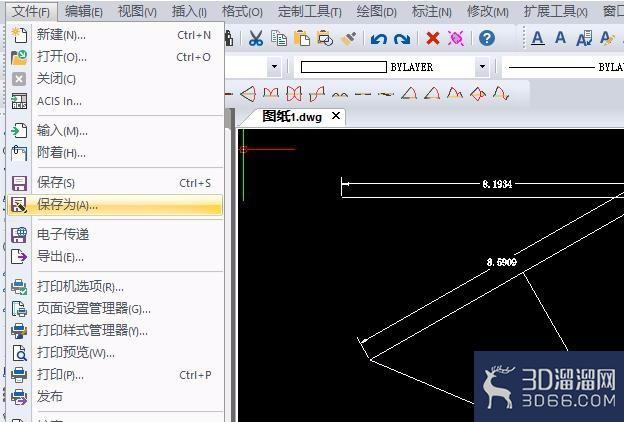624x422 pixels.
Task: Switch to the 图纸1.dwg tab
Action: click(292, 117)
